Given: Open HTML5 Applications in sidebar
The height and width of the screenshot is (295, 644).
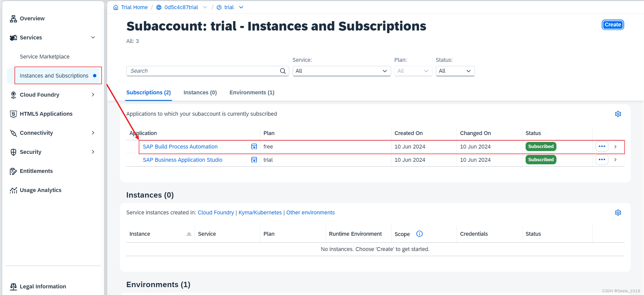Looking at the screenshot, I should point(46,114).
